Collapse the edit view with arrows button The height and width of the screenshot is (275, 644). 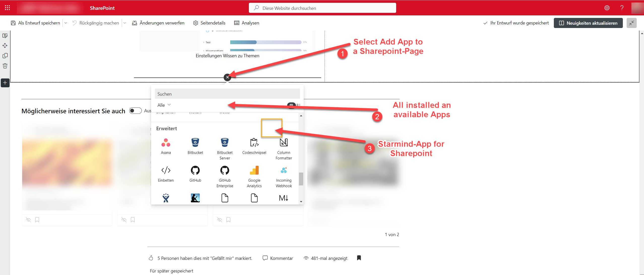coord(631,23)
